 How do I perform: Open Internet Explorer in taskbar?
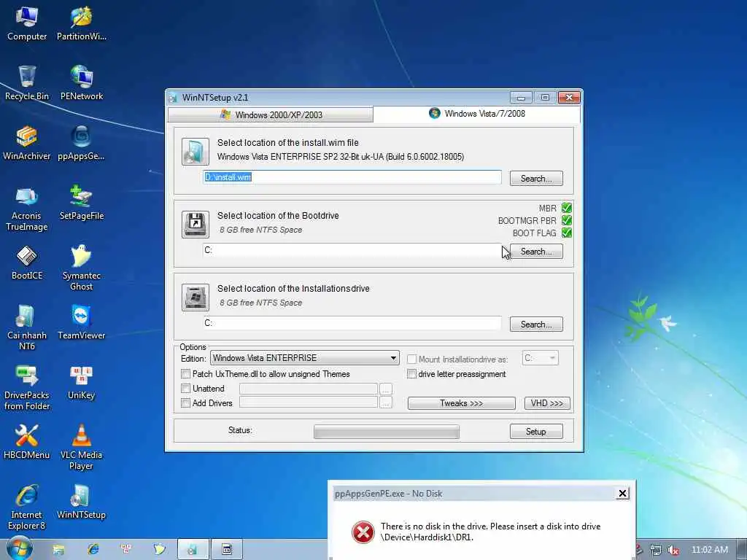point(93,550)
